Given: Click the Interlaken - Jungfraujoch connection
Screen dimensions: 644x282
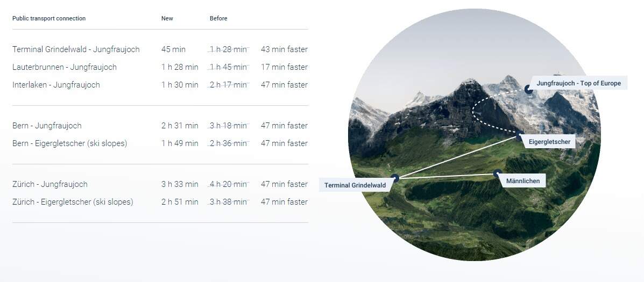Looking at the screenshot, I should [56, 85].
